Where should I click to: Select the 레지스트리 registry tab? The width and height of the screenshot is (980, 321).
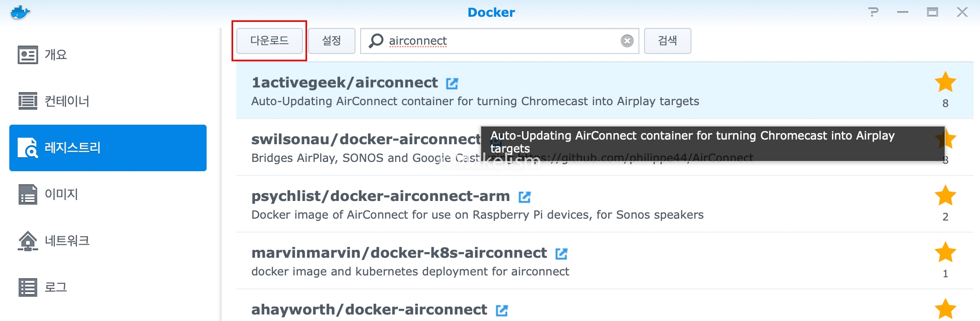click(x=108, y=148)
